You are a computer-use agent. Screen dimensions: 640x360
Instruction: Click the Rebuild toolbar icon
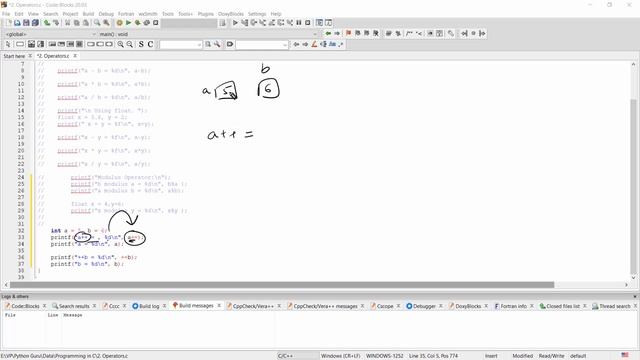[147, 23]
